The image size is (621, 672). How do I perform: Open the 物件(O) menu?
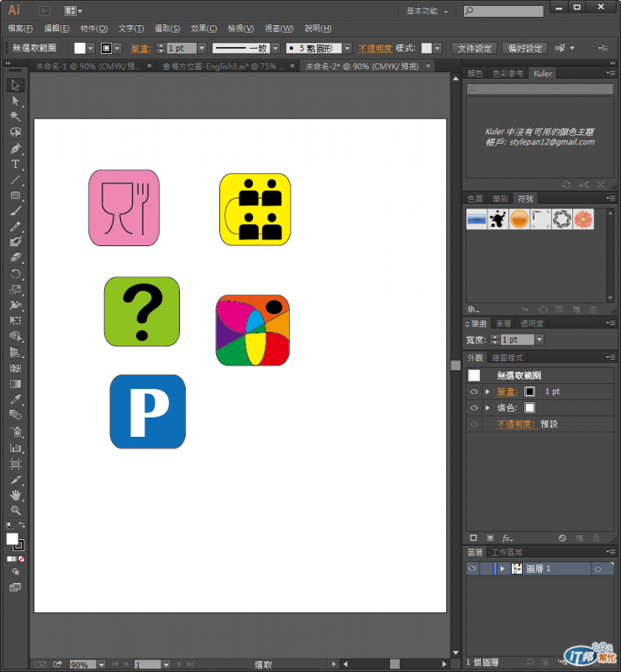(94, 29)
